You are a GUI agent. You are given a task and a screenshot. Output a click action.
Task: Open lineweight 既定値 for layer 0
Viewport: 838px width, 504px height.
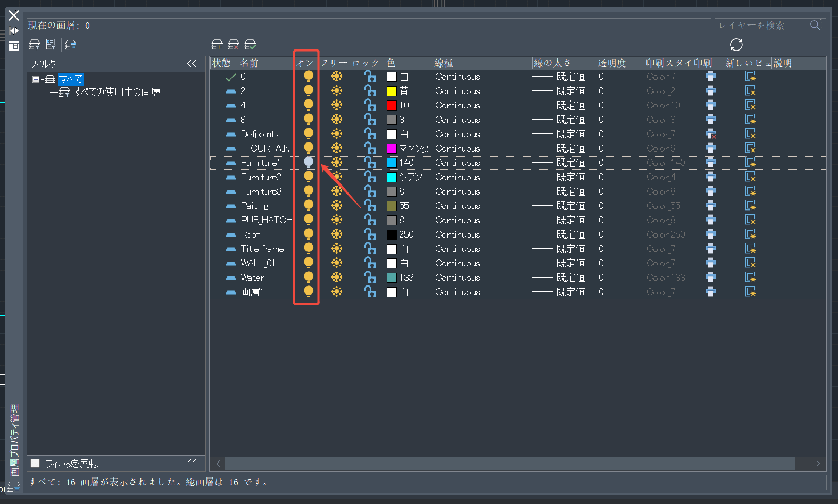click(559, 77)
